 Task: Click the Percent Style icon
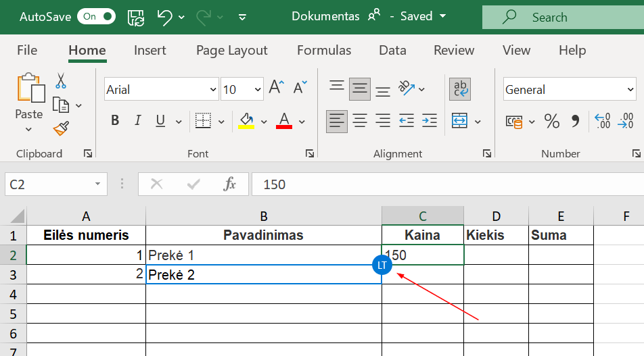[552, 122]
